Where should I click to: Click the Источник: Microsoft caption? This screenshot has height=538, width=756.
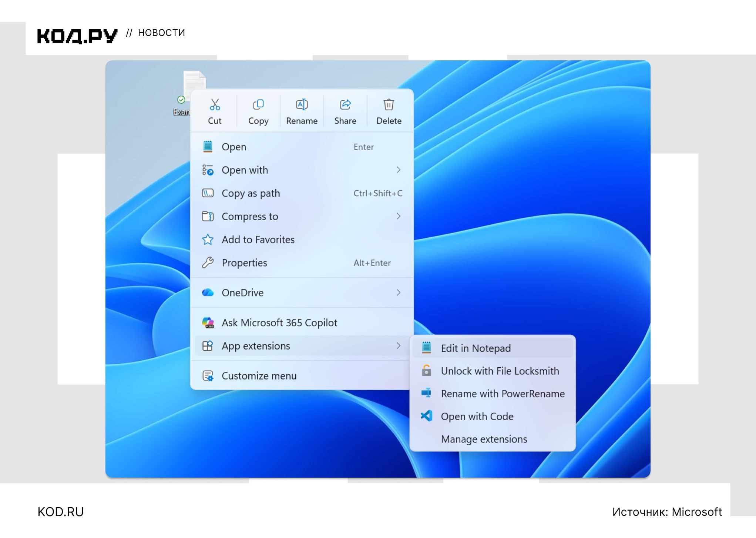667,512
